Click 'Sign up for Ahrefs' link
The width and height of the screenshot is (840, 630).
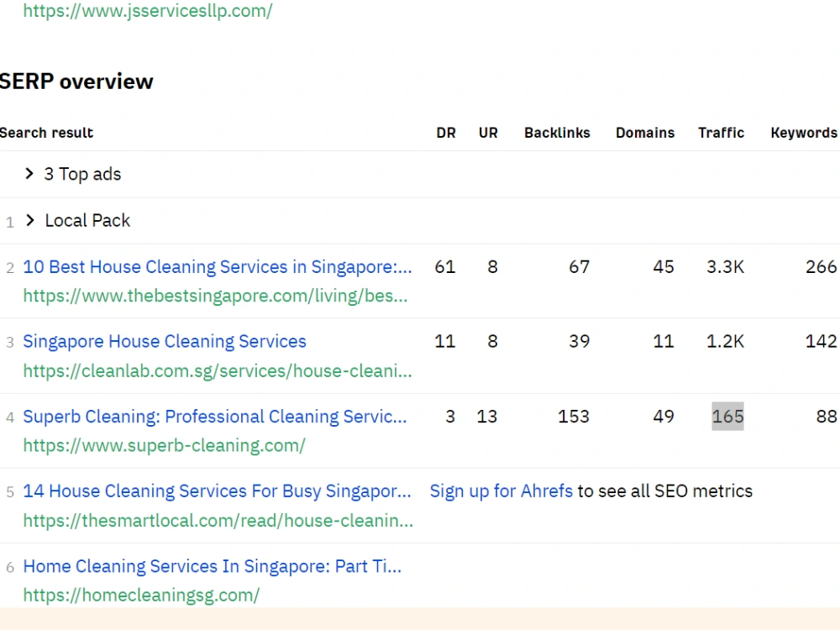[501, 491]
